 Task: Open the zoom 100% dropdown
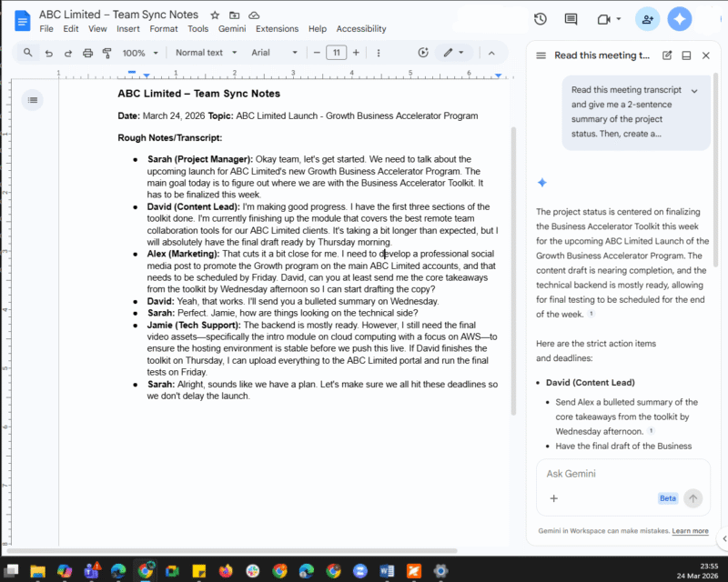(x=140, y=53)
